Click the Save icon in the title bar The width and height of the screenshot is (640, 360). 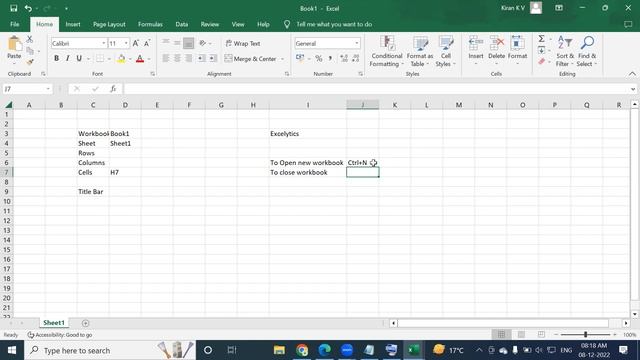[13, 8]
